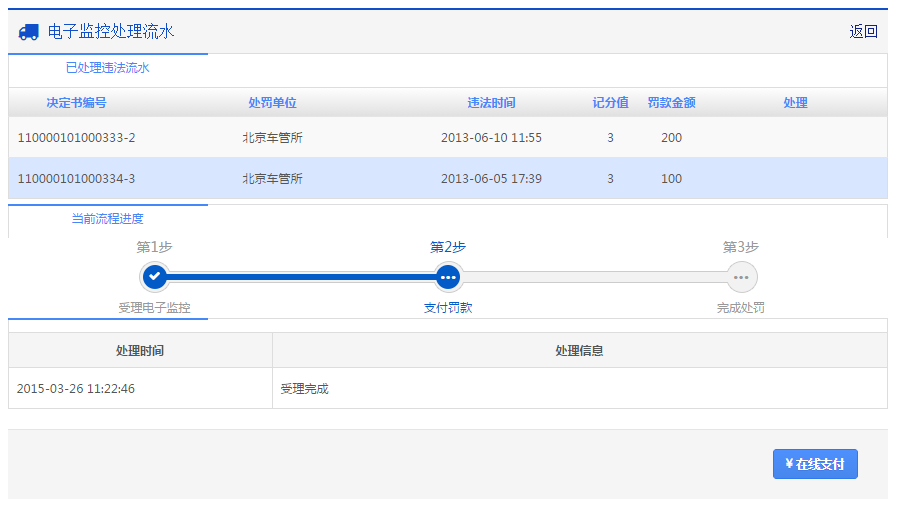The height and width of the screenshot is (507, 921).
Task: Click the blue progress bar segment
Action: (300, 277)
